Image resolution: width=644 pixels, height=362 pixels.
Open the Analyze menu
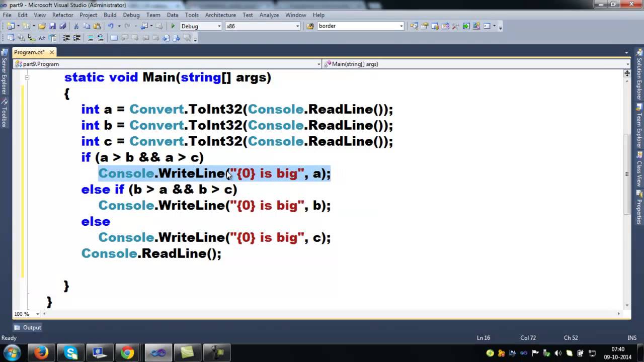[x=269, y=15]
